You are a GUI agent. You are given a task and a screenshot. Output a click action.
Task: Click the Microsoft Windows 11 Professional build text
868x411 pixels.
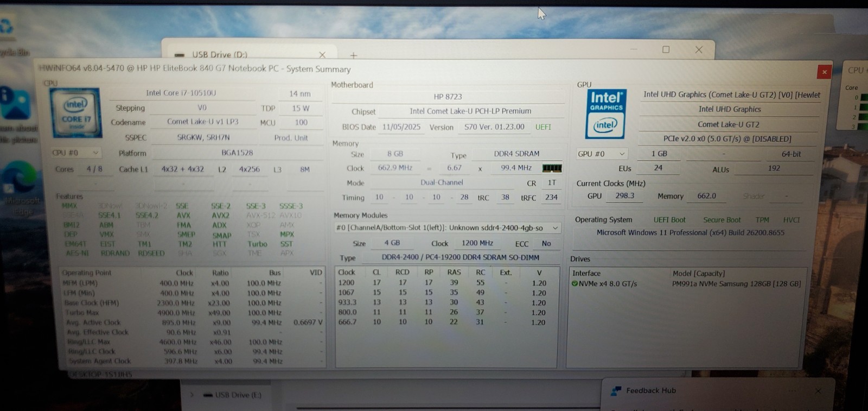(x=691, y=232)
